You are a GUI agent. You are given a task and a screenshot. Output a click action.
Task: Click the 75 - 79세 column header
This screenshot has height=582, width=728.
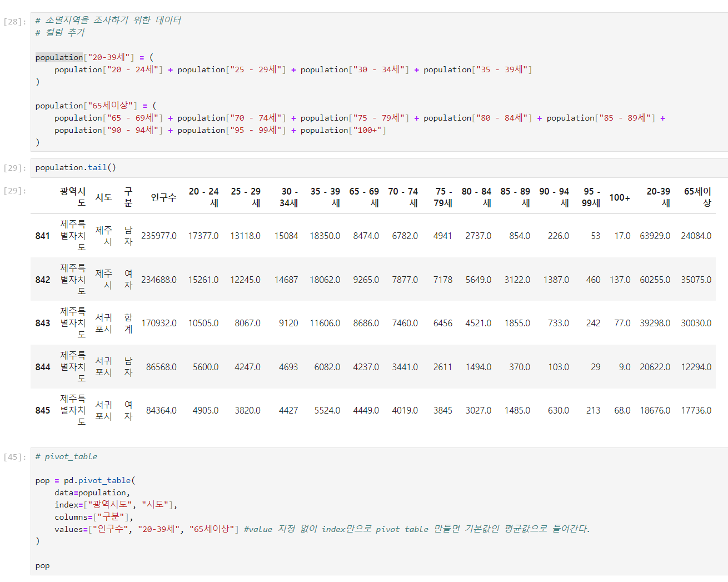point(443,197)
